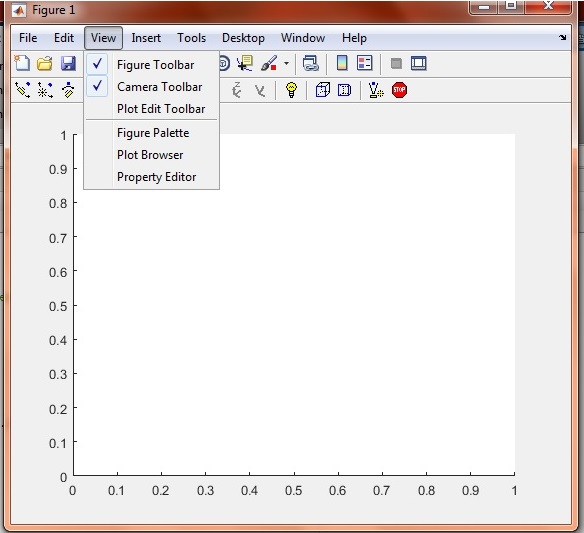This screenshot has height=533, width=584.
Task: Expand the brush color dropdown arrow
Action: [286, 63]
